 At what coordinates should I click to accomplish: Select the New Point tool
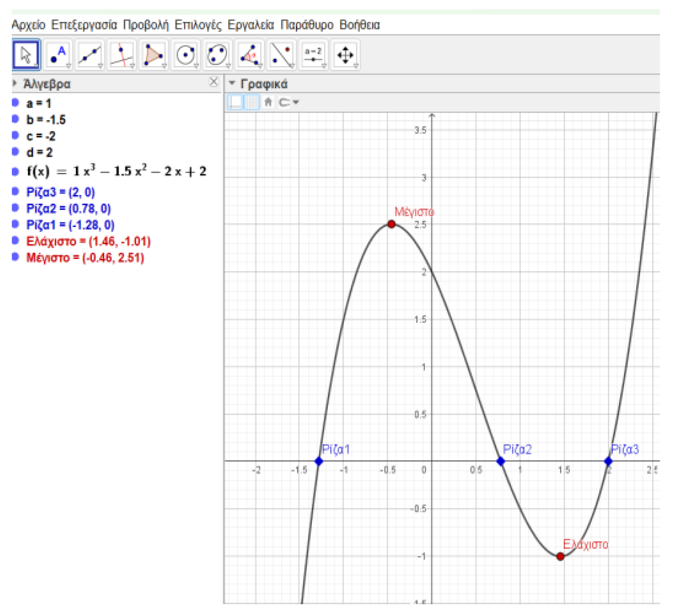pyautogui.click(x=58, y=55)
